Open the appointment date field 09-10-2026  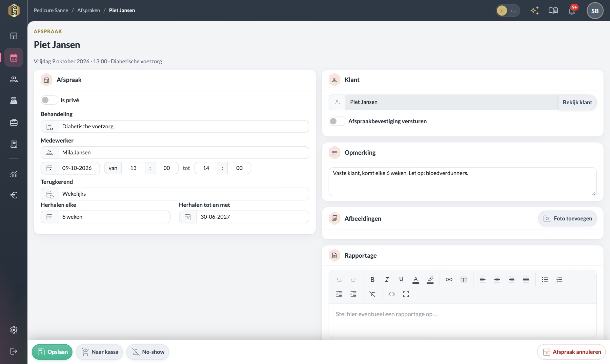[x=70, y=168]
